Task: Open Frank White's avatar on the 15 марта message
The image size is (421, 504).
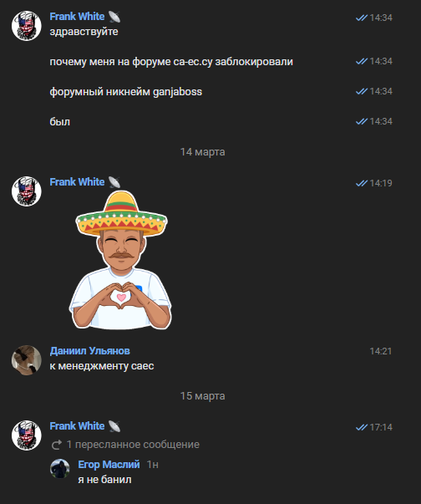Action: (27, 435)
